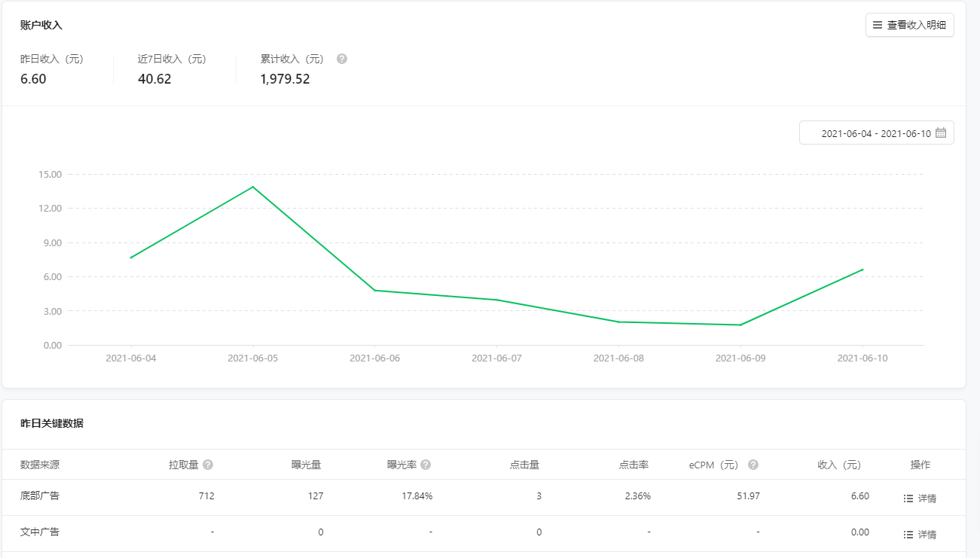Click the help icon next to 曝光率

click(x=426, y=465)
